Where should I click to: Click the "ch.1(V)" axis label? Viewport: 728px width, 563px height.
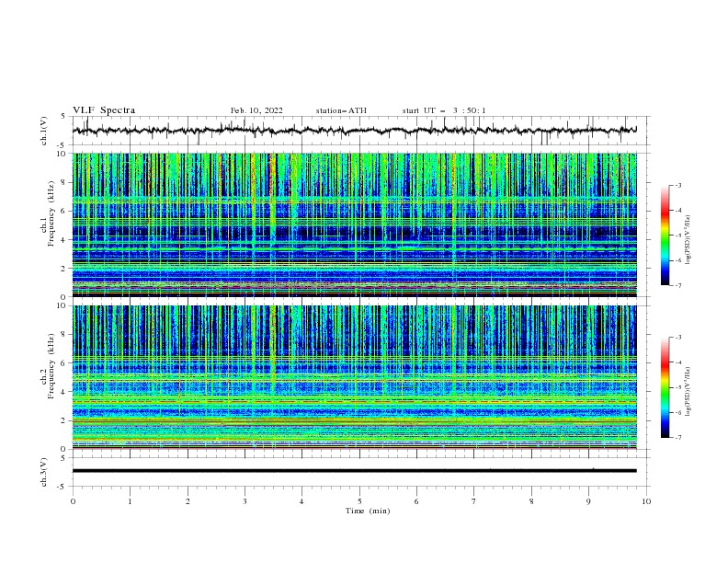point(44,131)
